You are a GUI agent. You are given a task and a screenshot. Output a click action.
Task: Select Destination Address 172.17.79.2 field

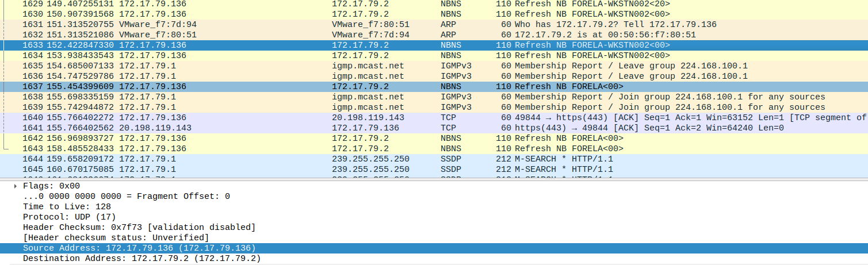coord(141,258)
